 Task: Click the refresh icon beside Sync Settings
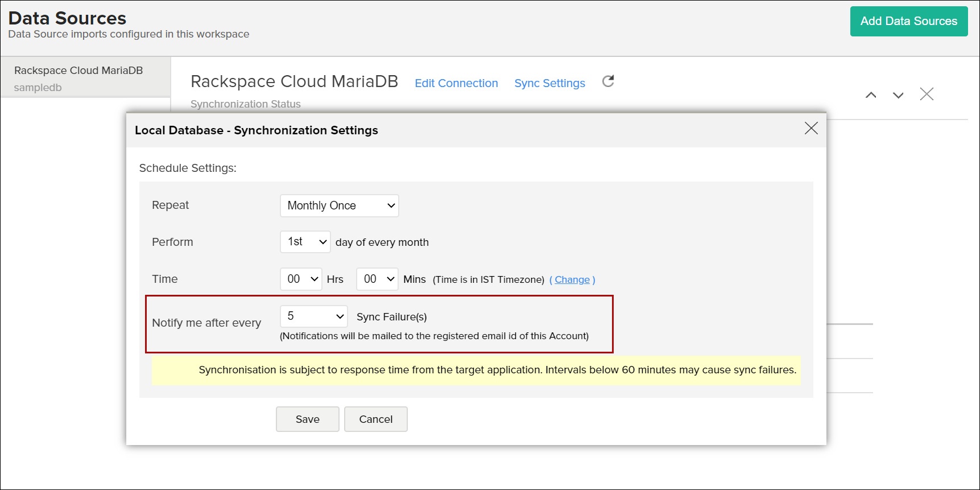[x=608, y=81]
